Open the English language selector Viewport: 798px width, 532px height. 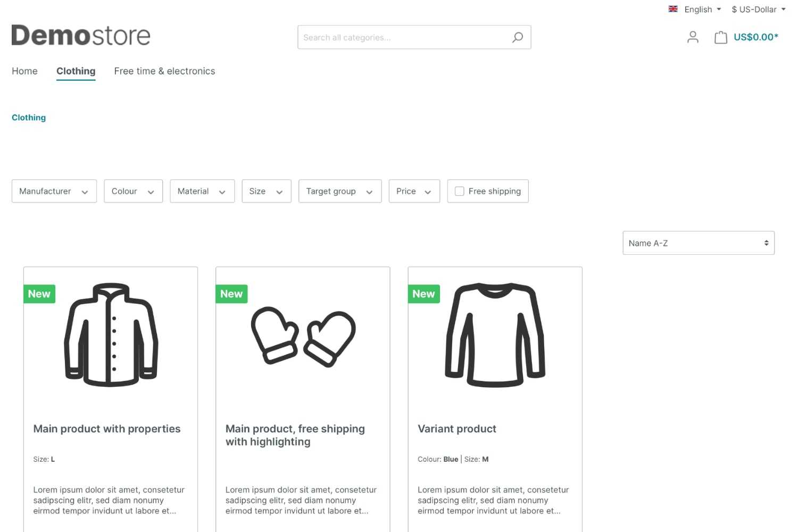click(x=698, y=9)
